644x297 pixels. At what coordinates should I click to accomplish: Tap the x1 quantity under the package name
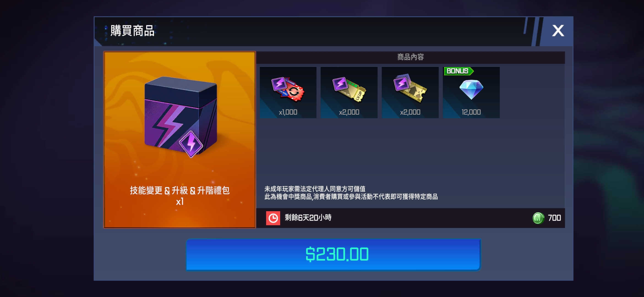180,202
